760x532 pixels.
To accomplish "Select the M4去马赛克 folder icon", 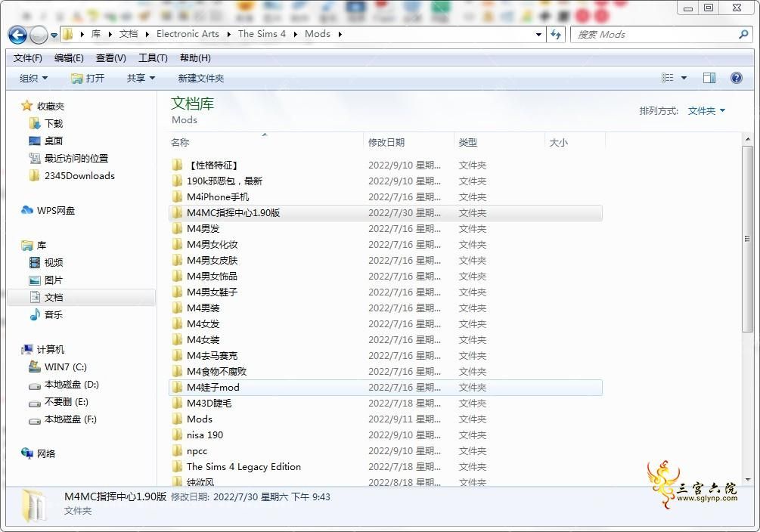I will pos(177,356).
